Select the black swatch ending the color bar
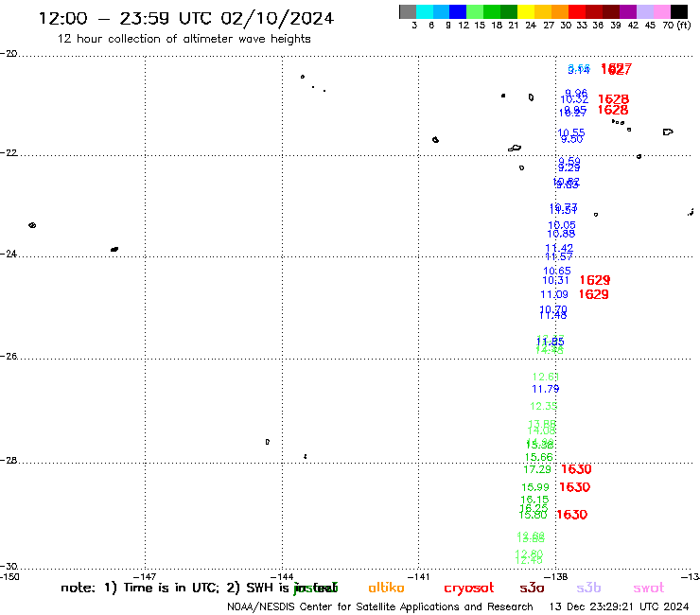 678,11
